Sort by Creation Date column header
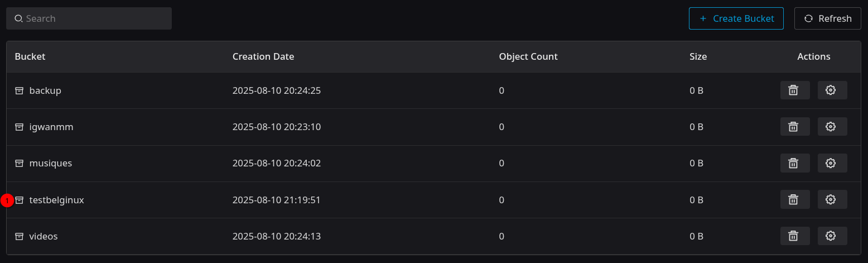Screen dimensions: 868x263 (x=263, y=56)
